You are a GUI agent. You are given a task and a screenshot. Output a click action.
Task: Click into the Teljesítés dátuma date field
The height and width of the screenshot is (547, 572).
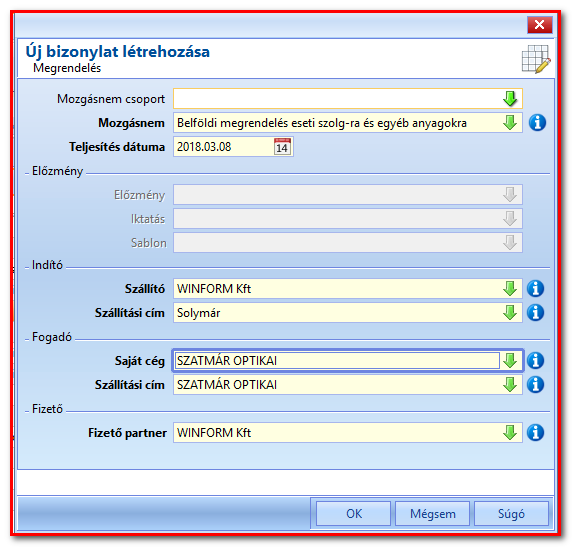click(x=223, y=147)
